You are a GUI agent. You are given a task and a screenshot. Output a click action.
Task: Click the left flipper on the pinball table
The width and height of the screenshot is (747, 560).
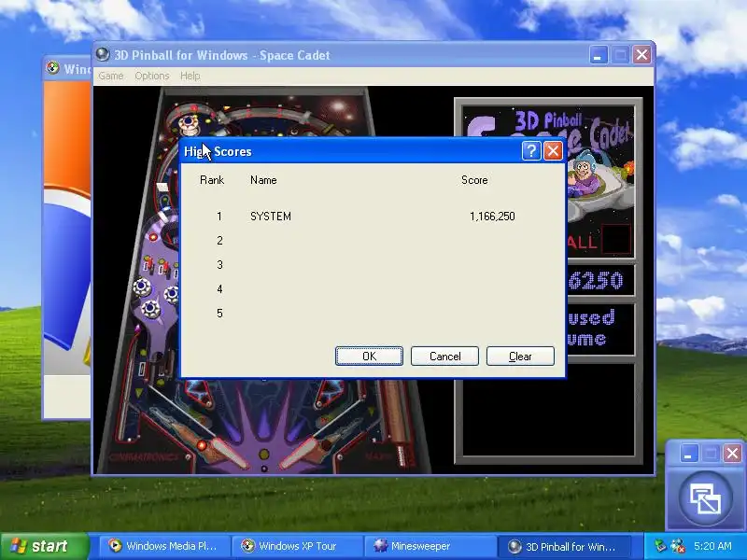click(228, 453)
